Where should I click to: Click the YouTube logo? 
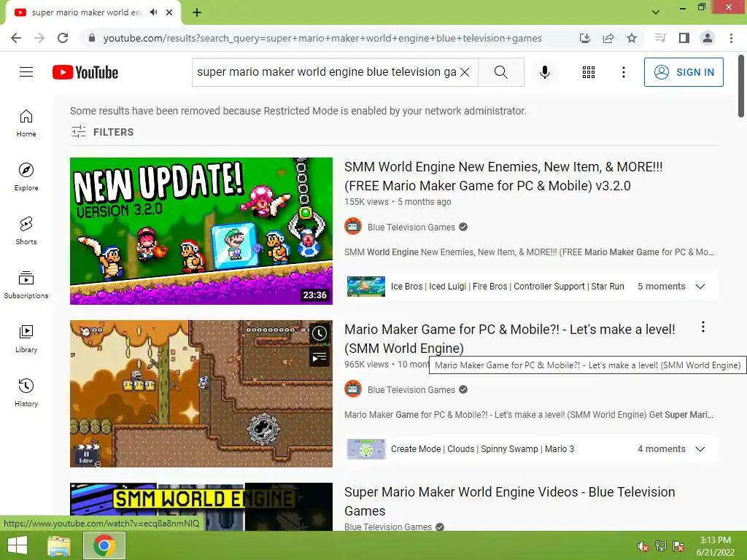click(85, 72)
